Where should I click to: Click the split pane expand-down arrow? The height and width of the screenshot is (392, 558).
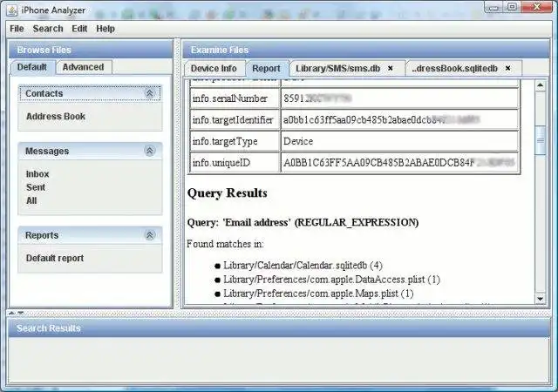point(21,313)
